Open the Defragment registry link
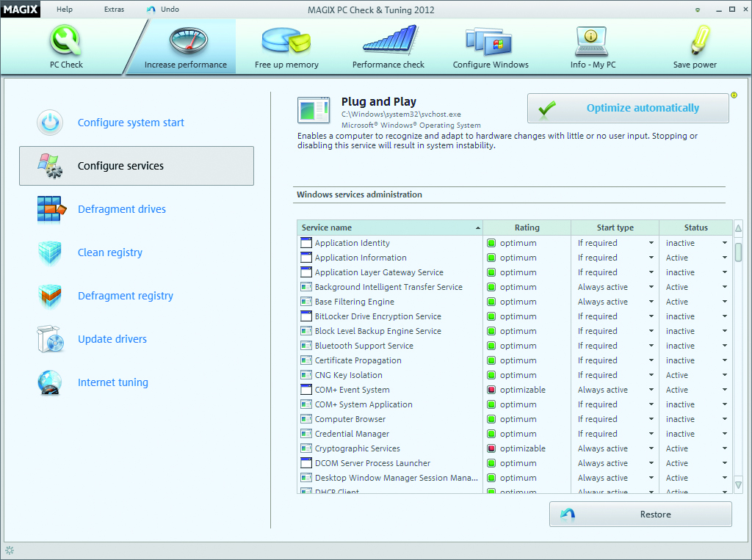 (x=126, y=296)
